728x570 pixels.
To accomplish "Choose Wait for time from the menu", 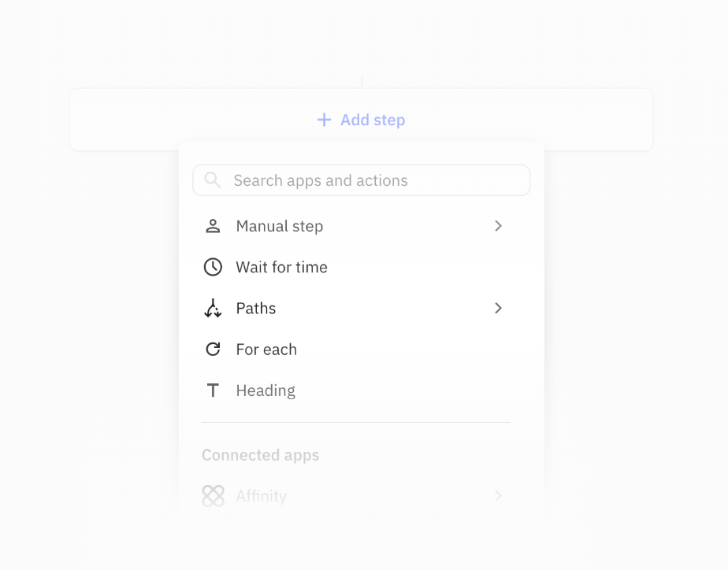I will point(281,267).
